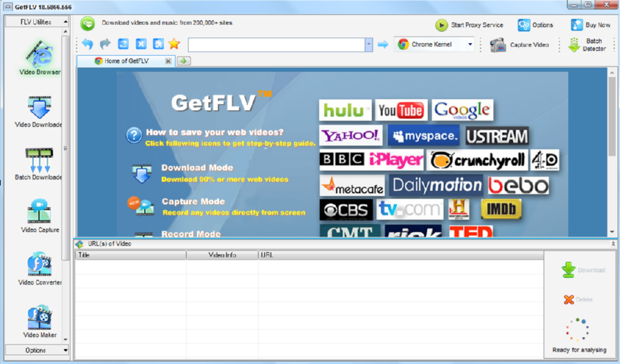
Task: Click the "Ready for analysing" status text
Action: [x=579, y=349]
